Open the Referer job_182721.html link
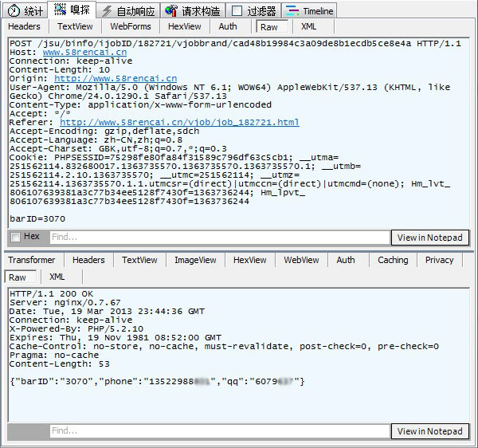Viewport: 478px width, 448px height. coord(179,122)
